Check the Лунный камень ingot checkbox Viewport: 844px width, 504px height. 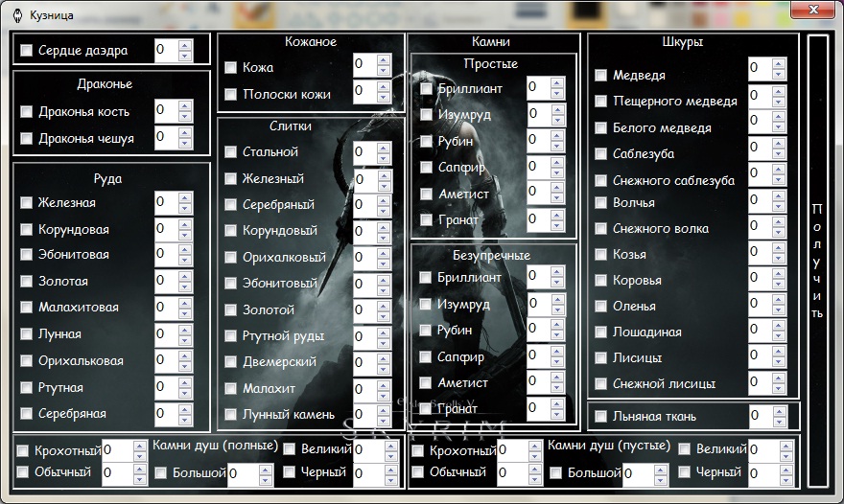(230, 414)
